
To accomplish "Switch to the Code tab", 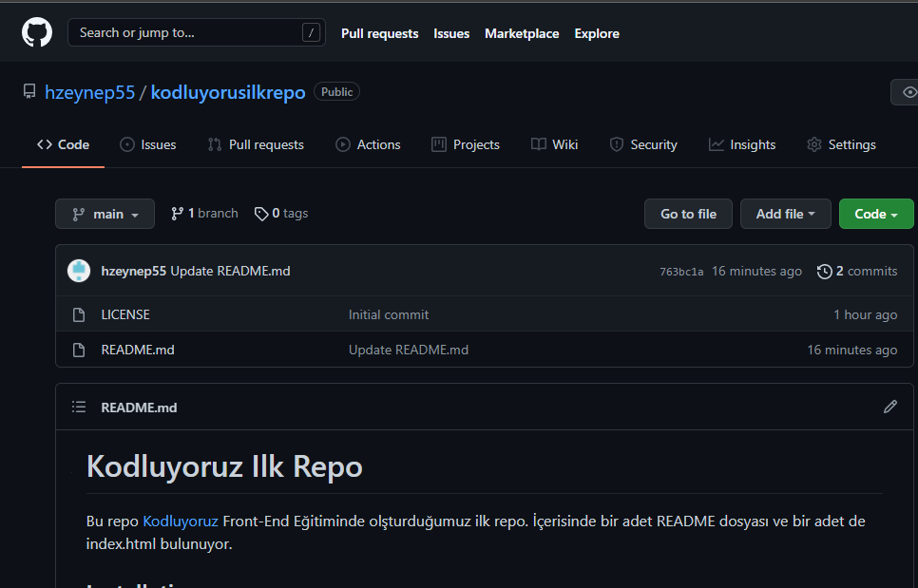I will tap(64, 144).
